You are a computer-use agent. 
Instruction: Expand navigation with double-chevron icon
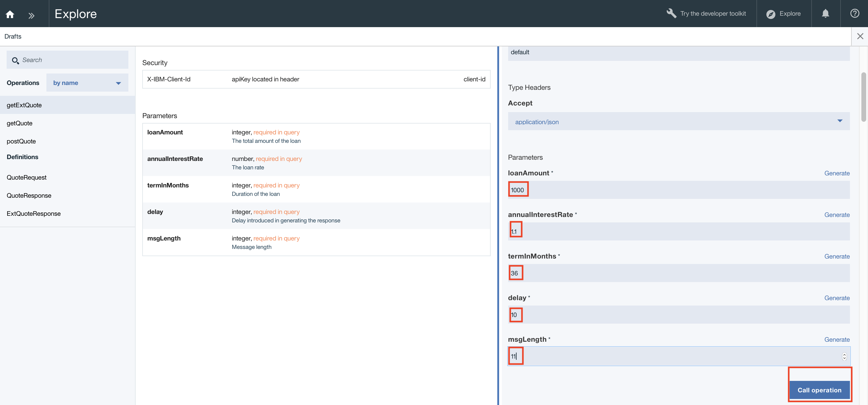[31, 15]
